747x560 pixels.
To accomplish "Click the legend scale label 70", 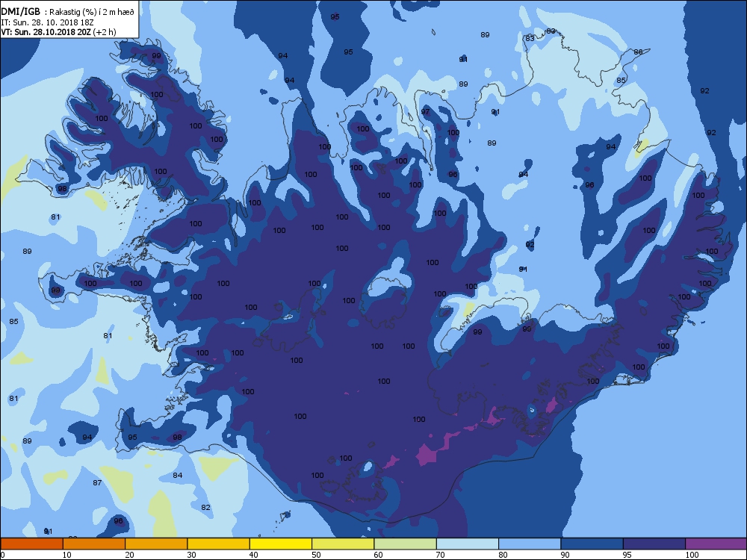I will 440,555.
